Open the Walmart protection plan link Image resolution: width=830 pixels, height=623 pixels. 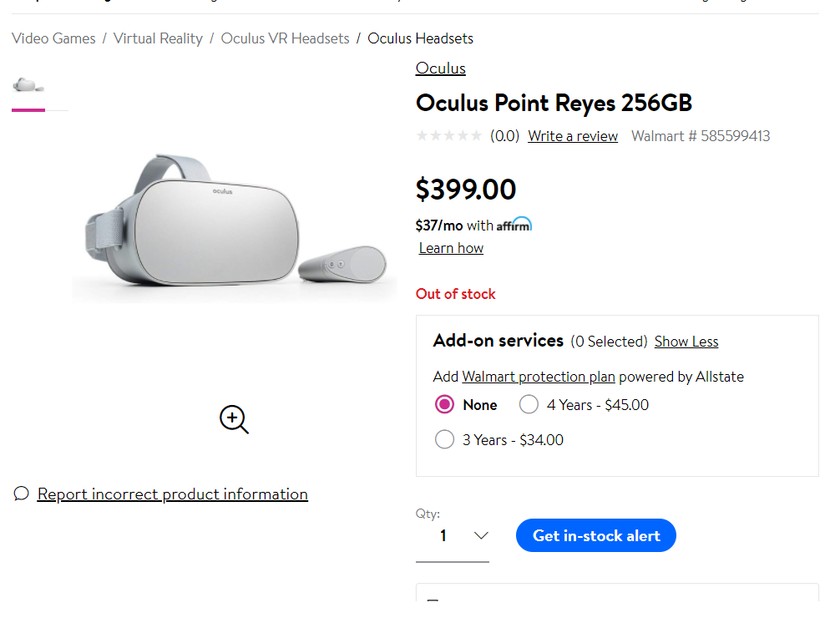coord(538,376)
